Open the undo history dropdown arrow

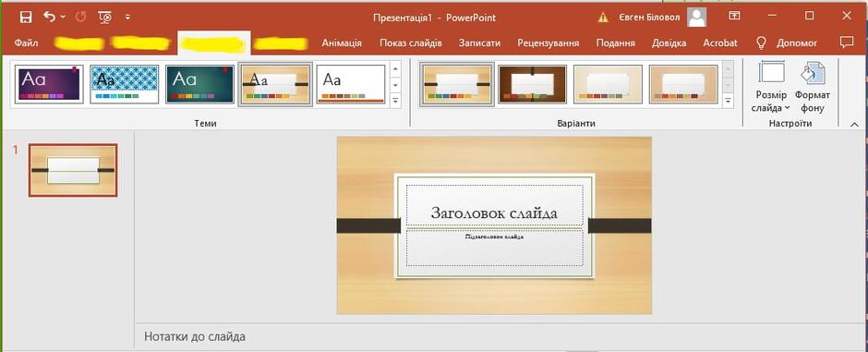point(63,18)
